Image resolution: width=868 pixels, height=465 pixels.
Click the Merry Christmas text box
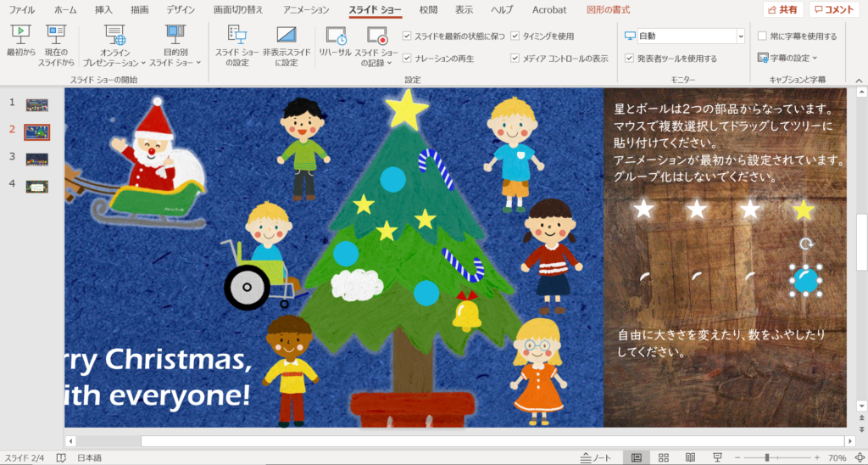click(x=158, y=378)
